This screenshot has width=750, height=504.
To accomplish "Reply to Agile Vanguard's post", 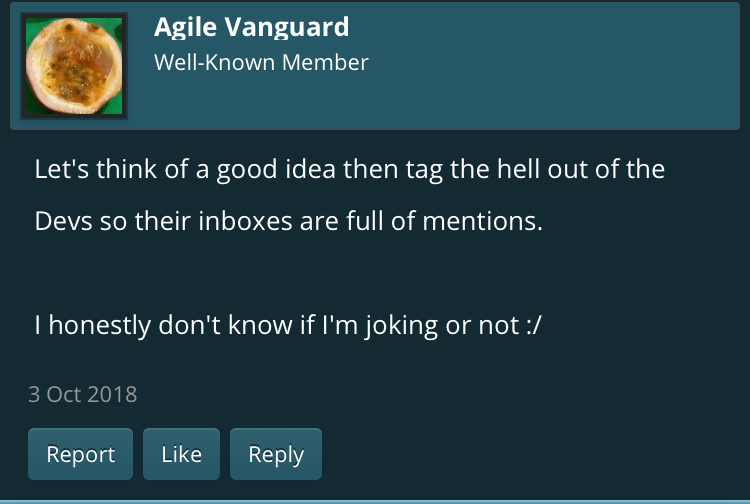I will [276, 454].
